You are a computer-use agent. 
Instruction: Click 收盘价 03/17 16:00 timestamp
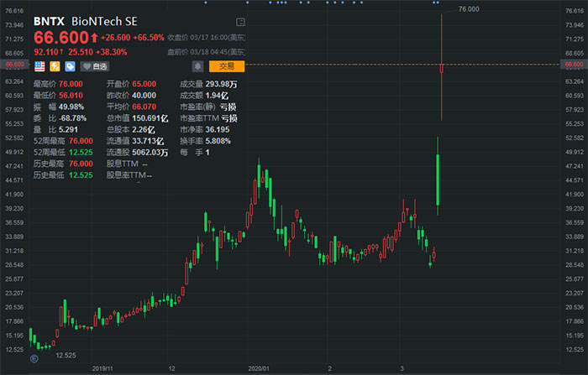pyautogui.click(x=207, y=38)
